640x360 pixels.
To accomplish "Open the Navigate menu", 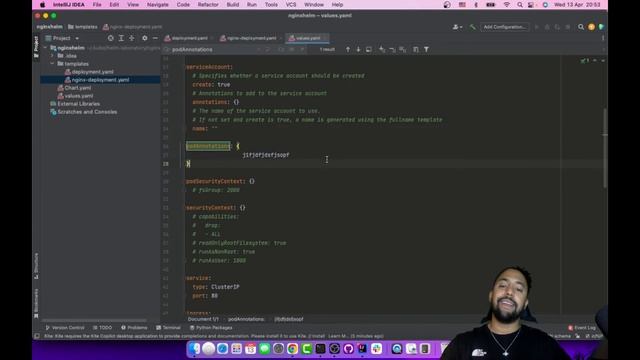I will click(x=158, y=5).
